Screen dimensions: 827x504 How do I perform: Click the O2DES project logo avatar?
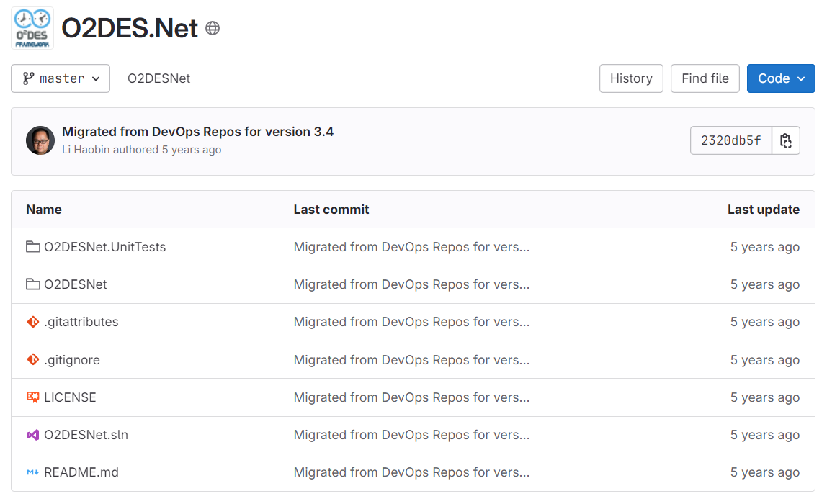click(32, 28)
